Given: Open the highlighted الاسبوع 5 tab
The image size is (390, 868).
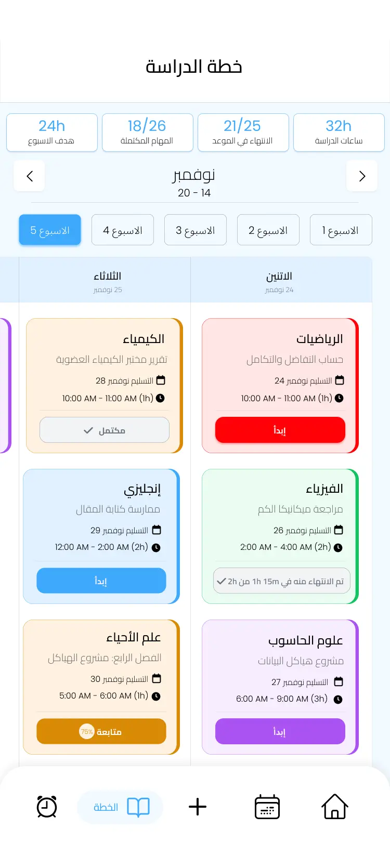Looking at the screenshot, I should coord(50,230).
